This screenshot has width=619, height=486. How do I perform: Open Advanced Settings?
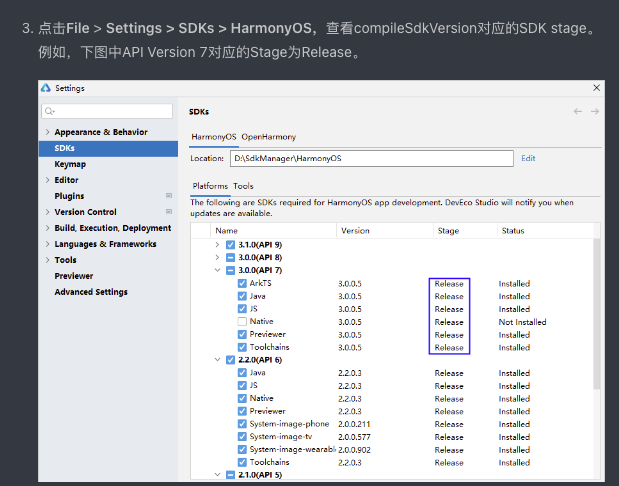(x=91, y=292)
